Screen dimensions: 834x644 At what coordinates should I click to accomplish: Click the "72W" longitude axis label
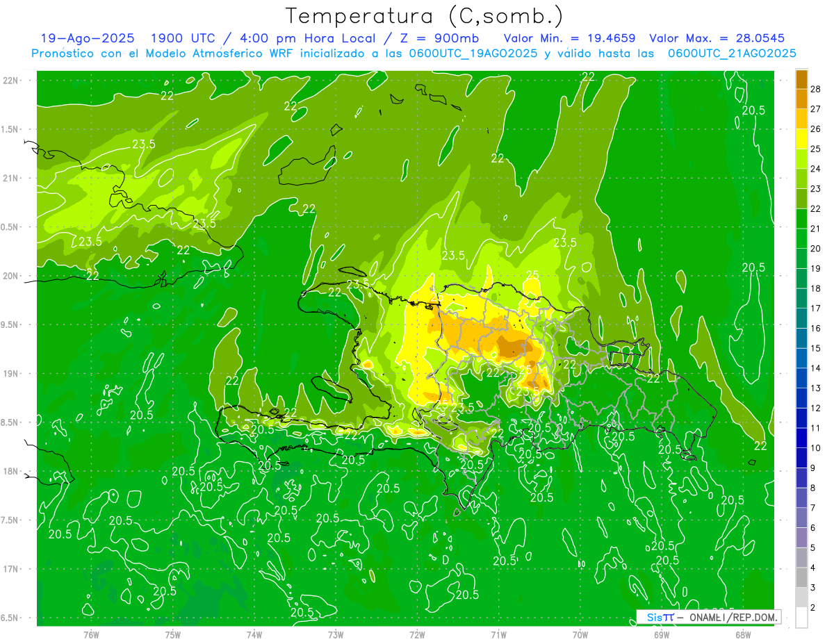(x=417, y=635)
